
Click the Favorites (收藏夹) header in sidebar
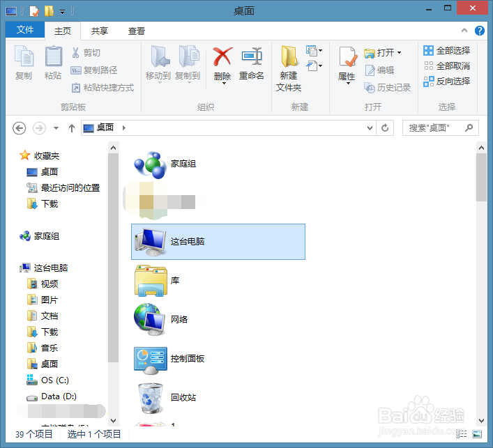coord(39,156)
